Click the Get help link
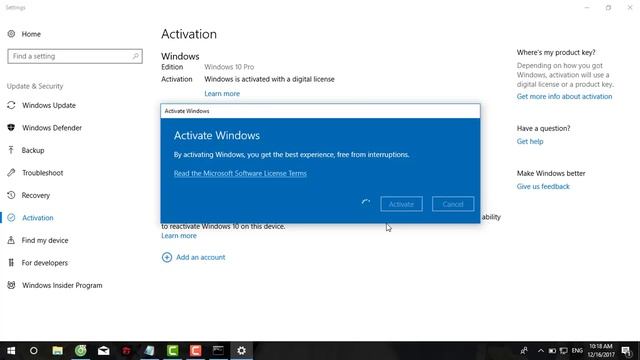The image size is (640, 360). (530, 141)
